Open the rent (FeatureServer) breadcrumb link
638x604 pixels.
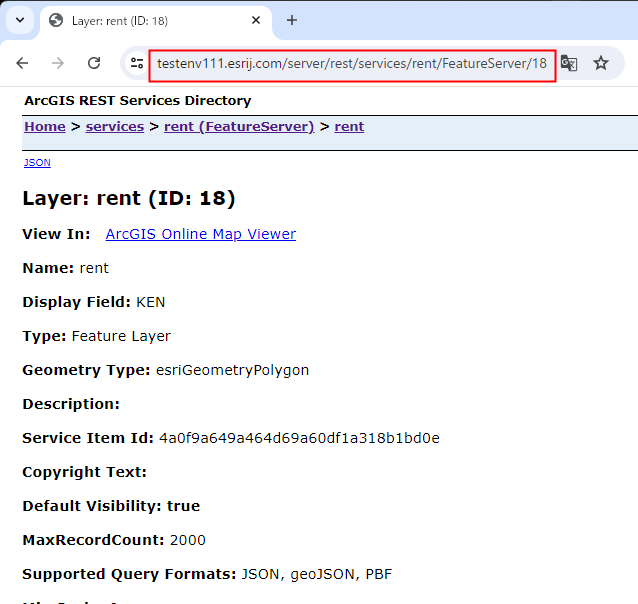[x=239, y=127]
